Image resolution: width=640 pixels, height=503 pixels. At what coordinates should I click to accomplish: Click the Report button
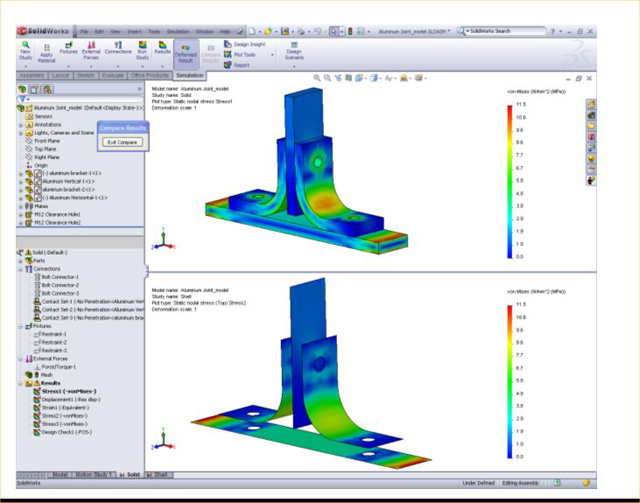click(x=244, y=65)
